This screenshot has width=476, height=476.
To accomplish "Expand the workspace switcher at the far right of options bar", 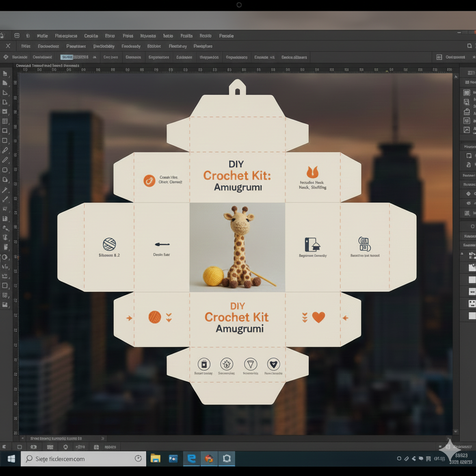I will coord(473,57).
